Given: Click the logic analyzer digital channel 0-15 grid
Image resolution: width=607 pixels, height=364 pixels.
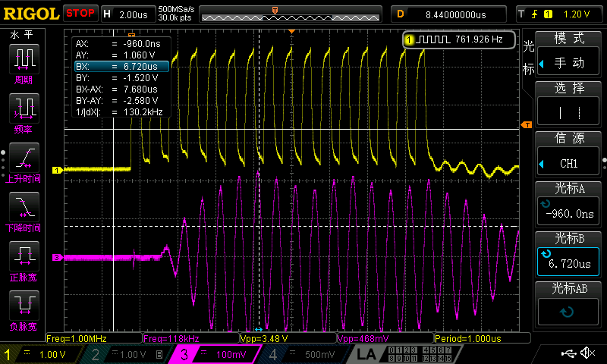Looking at the screenshot, I should point(420,354).
